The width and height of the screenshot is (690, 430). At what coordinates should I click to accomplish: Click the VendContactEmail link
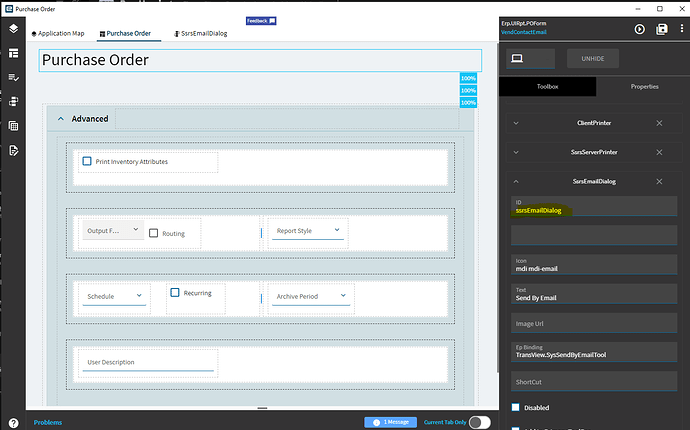(x=524, y=32)
